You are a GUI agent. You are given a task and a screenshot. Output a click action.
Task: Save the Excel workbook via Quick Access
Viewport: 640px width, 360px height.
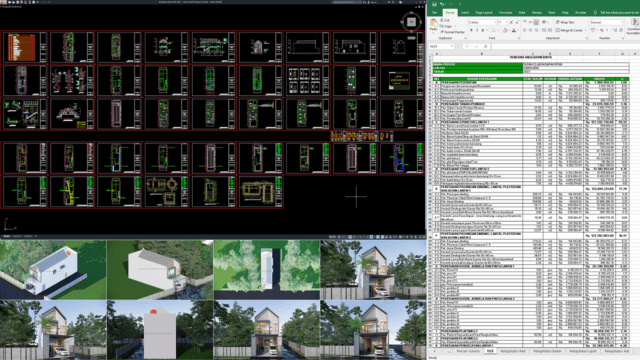click(434, 4)
